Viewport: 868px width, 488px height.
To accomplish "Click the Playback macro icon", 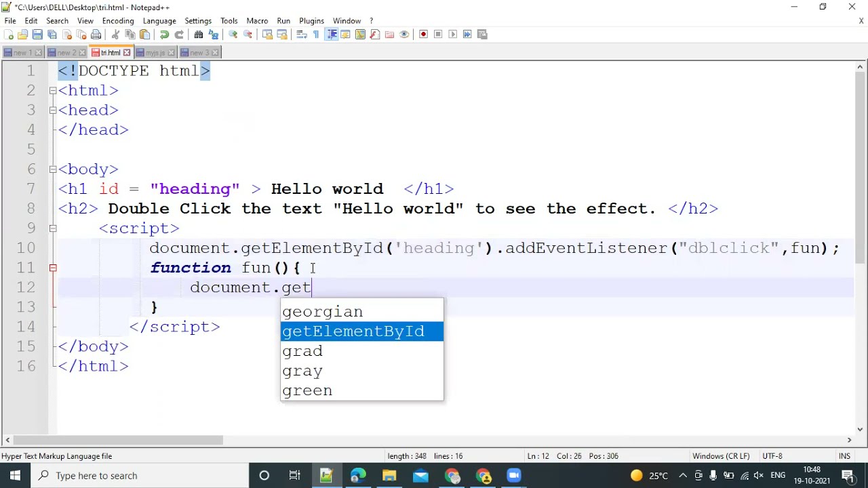I will (453, 35).
